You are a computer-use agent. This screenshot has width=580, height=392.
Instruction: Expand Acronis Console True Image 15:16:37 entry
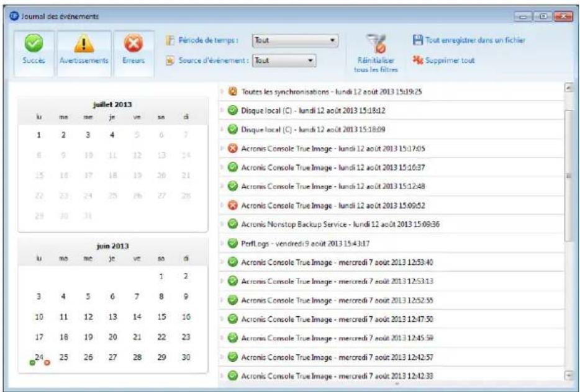[222, 167]
